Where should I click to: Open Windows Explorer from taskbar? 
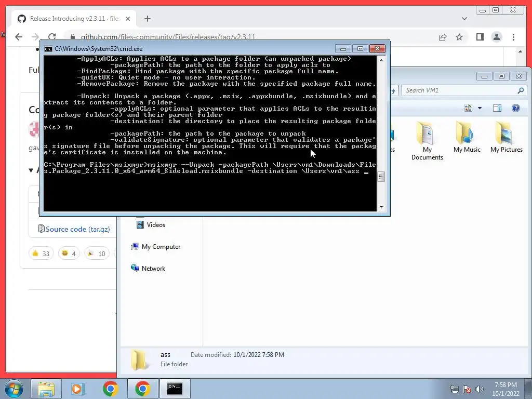click(x=46, y=389)
